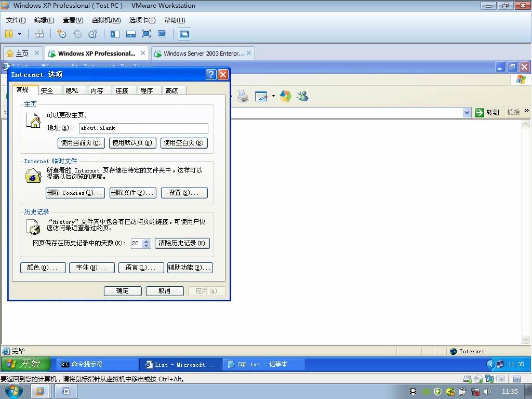Increase history days with the up spinner arrow
The image size is (532, 399).
pos(147,241)
